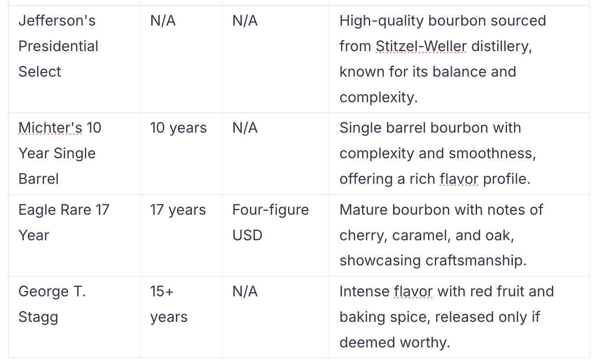Click the N/A price in Stagg's row
Viewport: 595px width, 364px height.
click(245, 292)
